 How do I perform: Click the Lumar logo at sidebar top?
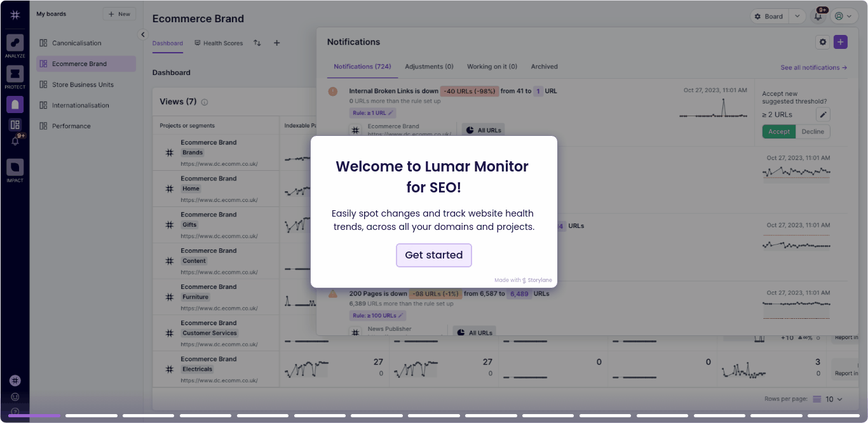(15, 15)
